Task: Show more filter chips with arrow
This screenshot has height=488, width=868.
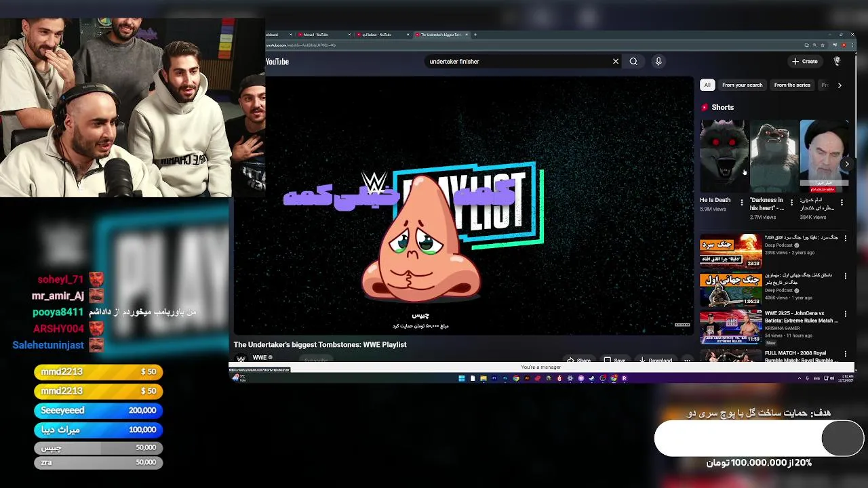Action: point(840,85)
